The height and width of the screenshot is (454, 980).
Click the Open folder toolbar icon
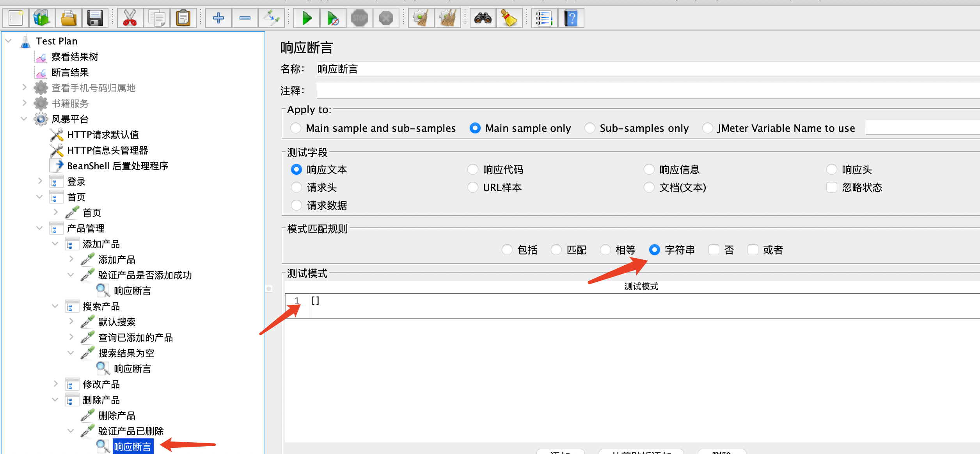(69, 18)
